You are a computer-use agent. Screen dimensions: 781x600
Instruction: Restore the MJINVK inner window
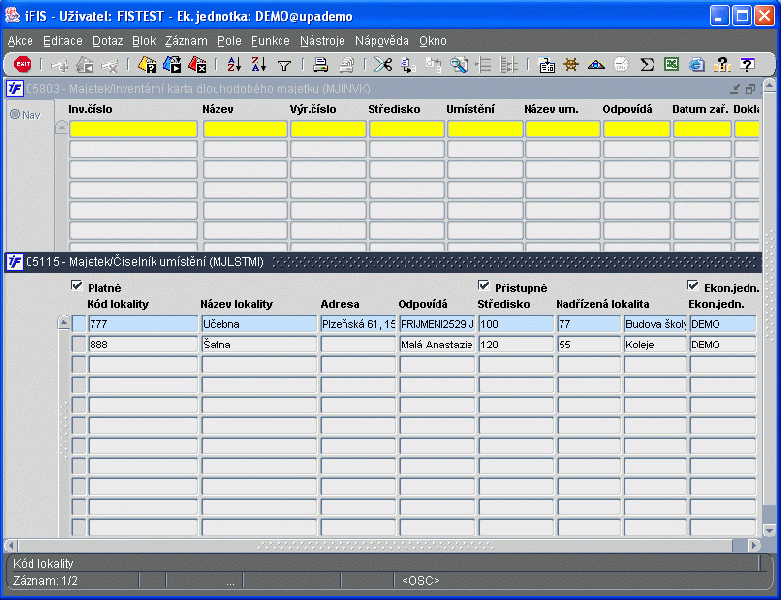750,89
